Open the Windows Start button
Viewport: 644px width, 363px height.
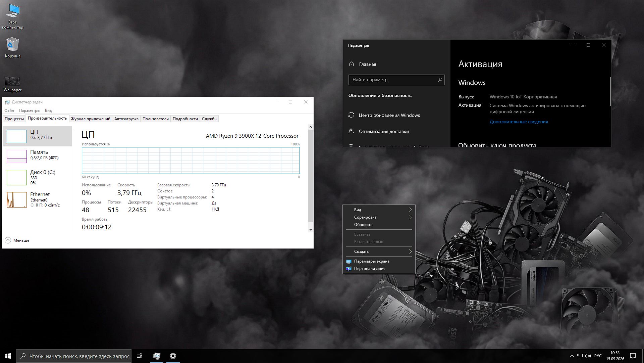pos(8,356)
